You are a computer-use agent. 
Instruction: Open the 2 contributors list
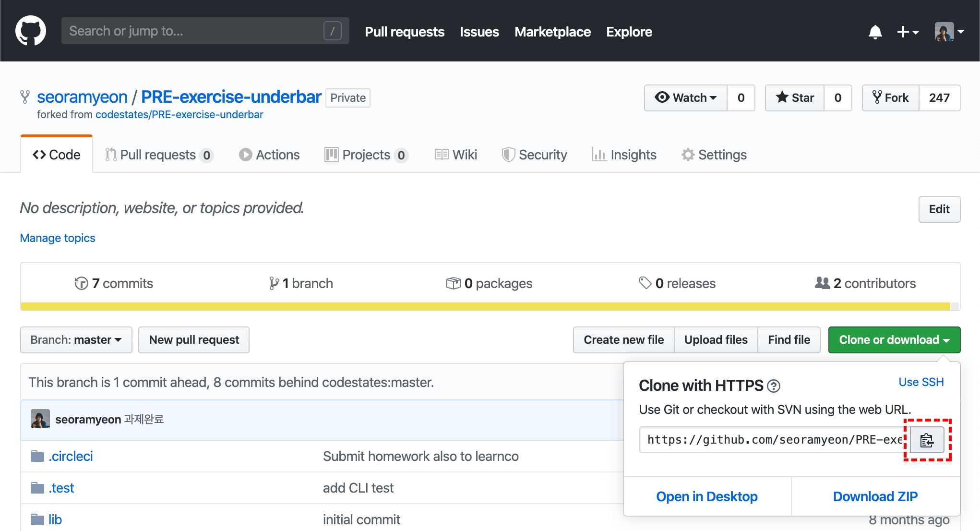(x=865, y=283)
